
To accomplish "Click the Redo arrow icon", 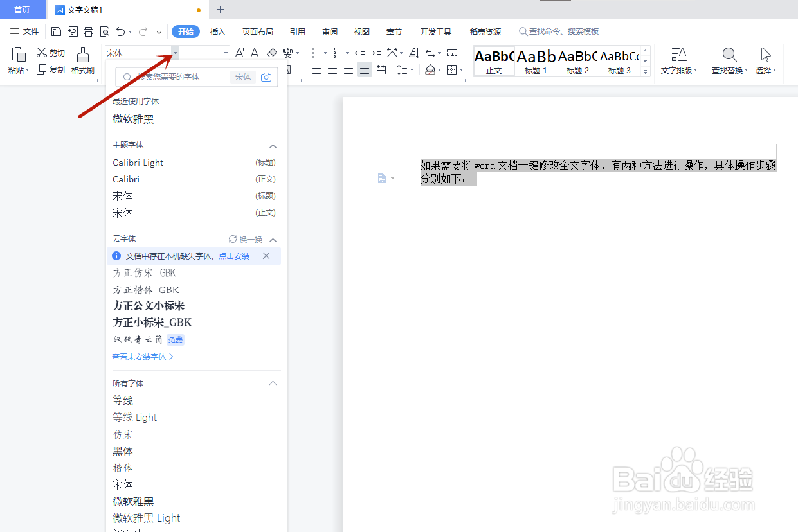I will click(143, 31).
